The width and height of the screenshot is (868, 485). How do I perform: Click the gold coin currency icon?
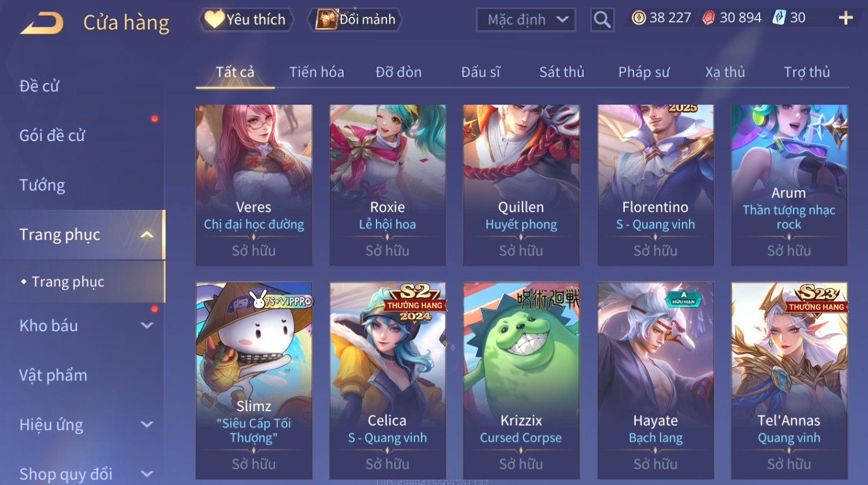(x=639, y=18)
